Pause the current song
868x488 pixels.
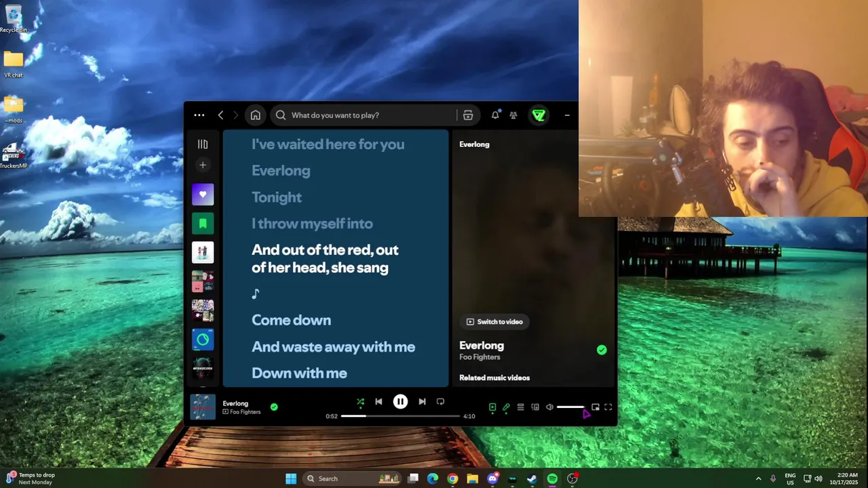(400, 402)
